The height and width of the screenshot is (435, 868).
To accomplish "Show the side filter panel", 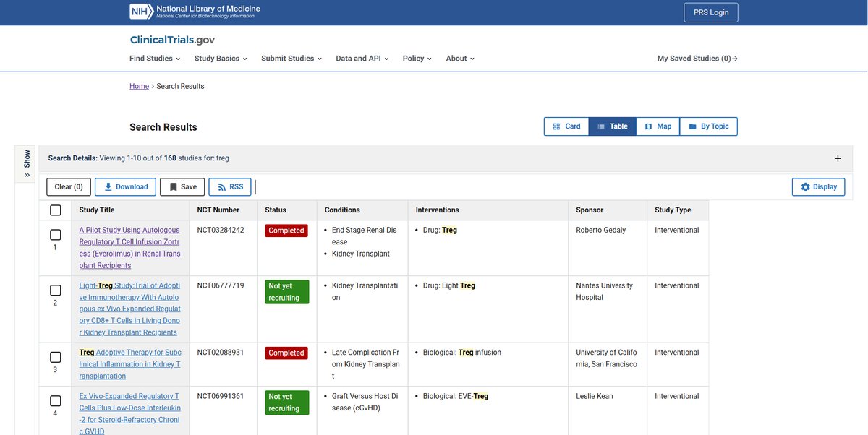I will [x=26, y=163].
